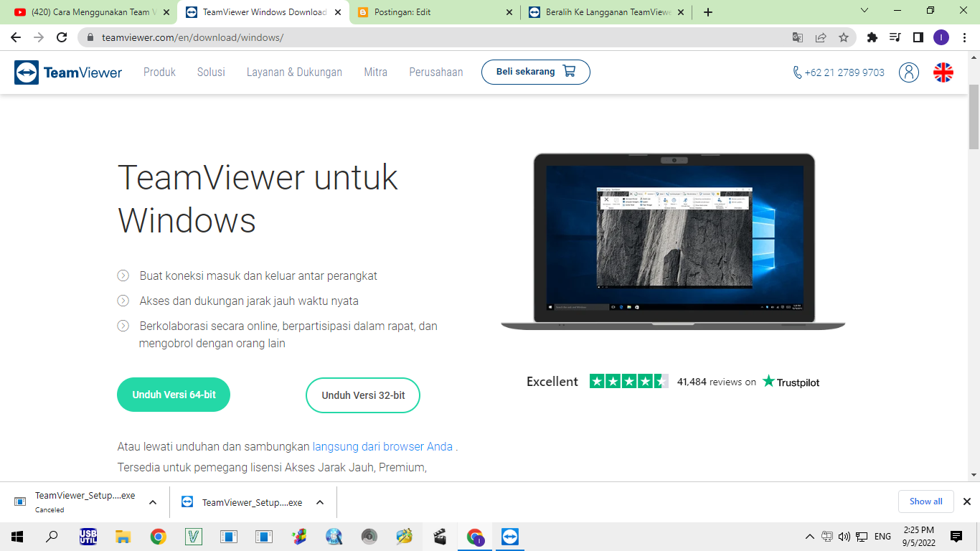This screenshot has width=980, height=551.
Task: Open the Chrome extensions puzzle icon
Action: pyautogui.click(x=872, y=37)
